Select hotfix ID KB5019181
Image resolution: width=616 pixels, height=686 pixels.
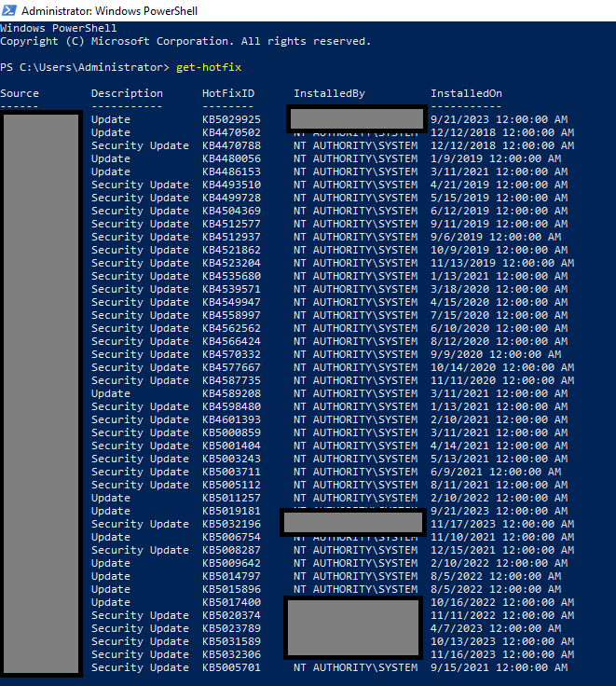click(x=231, y=511)
